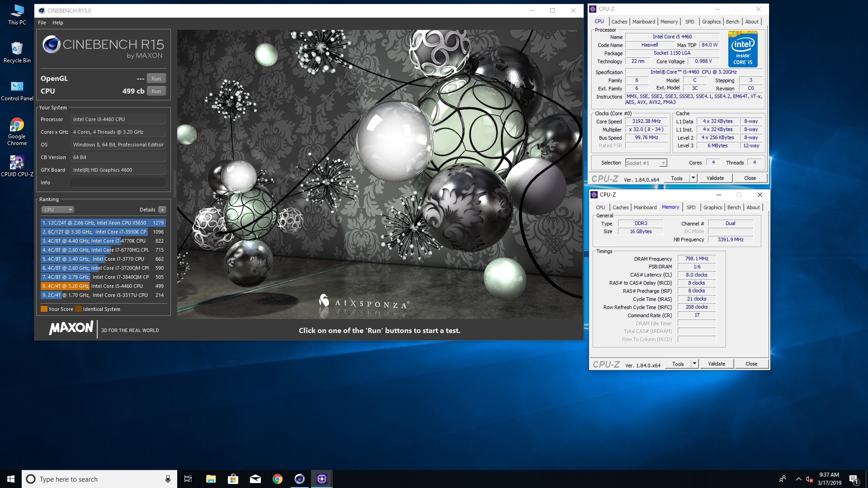
Task: Open SPD tab in upper CPU-Z window
Action: pos(689,22)
